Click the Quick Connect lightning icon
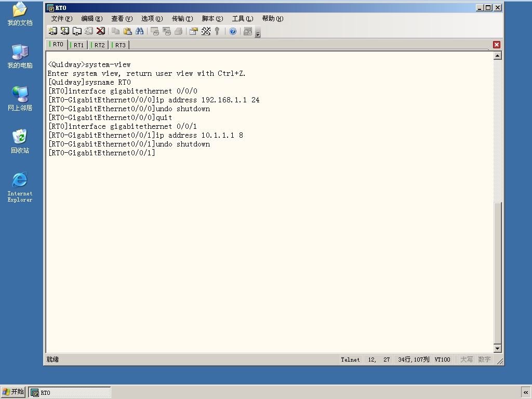 pos(64,31)
